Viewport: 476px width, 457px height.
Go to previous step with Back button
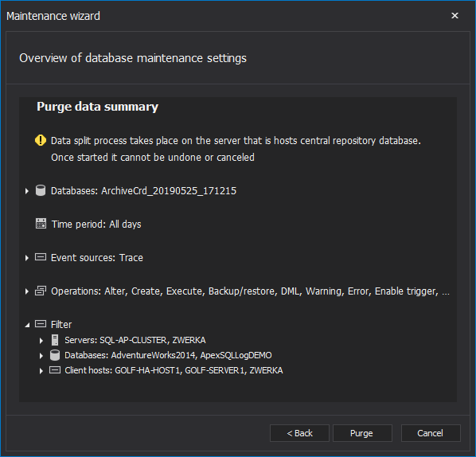point(299,433)
